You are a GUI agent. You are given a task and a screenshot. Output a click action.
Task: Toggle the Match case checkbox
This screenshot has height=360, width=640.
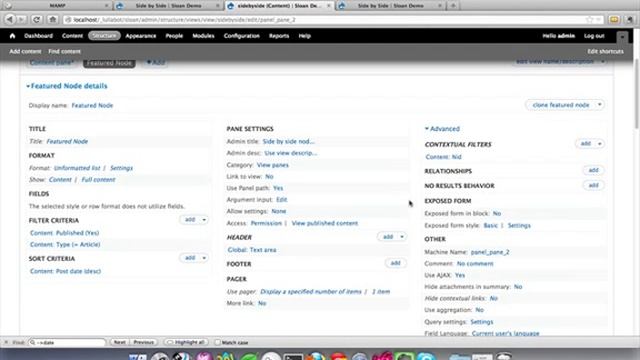pos(218,342)
